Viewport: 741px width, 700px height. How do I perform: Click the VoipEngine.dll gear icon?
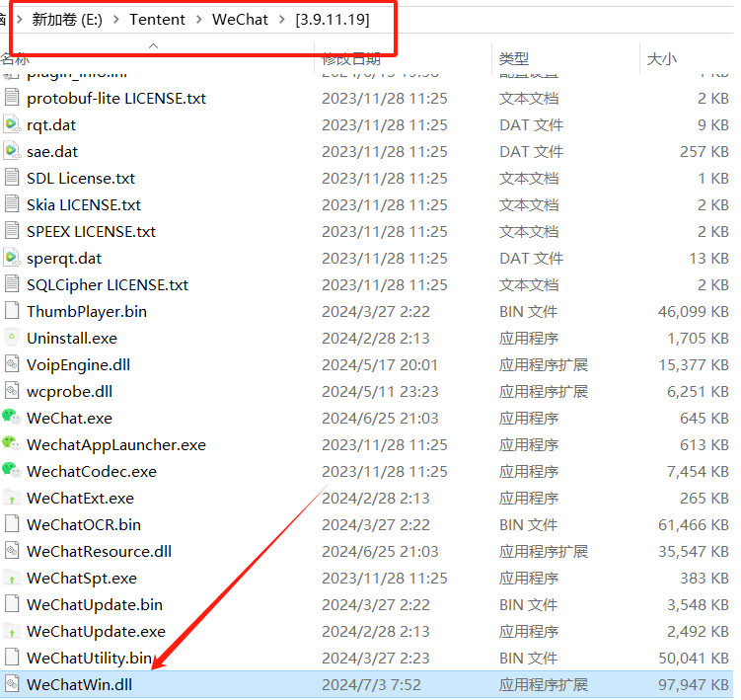[x=12, y=364]
